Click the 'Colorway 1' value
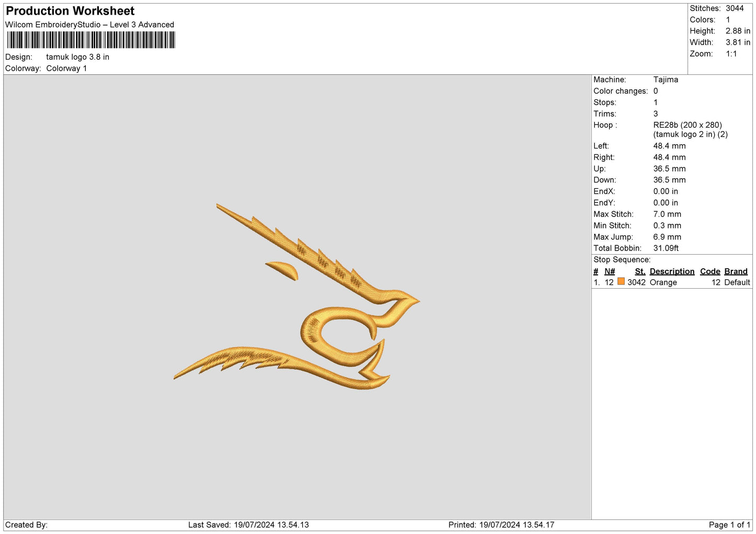756x534 pixels. pyautogui.click(x=66, y=69)
